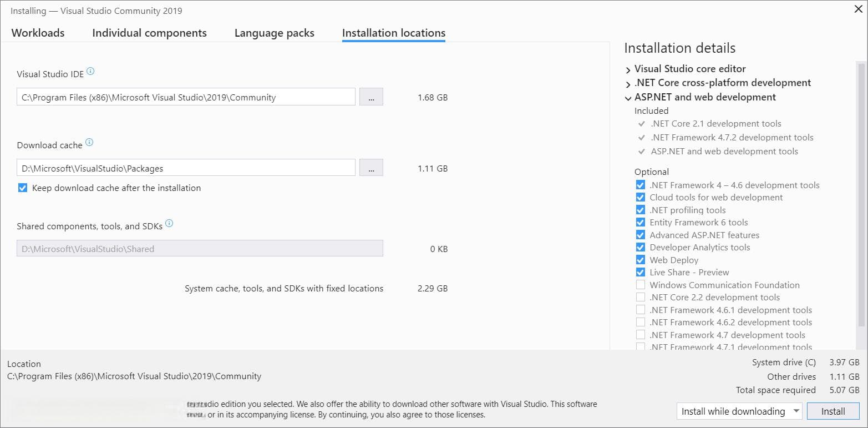This screenshot has height=428, width=868.
Task: Click the Location path at the bottom
Action: tap(134, 376)
